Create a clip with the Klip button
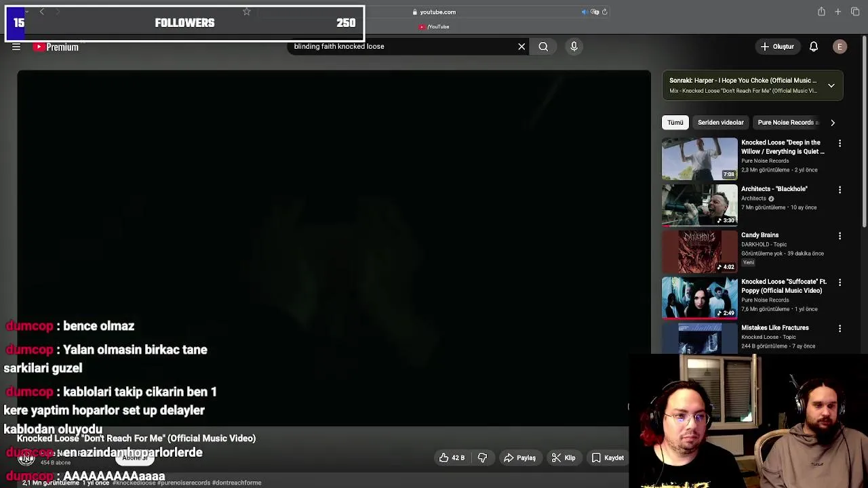 564,458
